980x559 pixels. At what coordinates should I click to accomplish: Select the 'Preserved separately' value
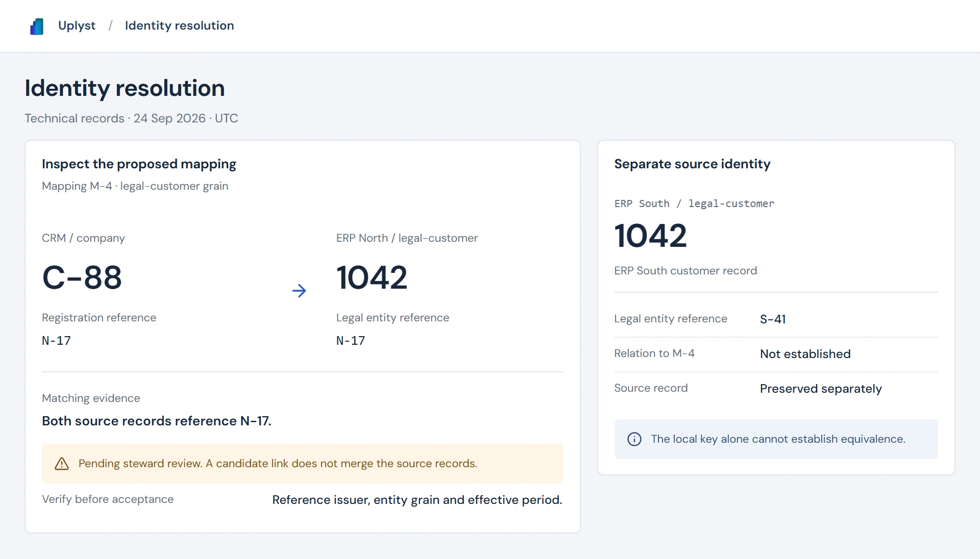point(821,389)
